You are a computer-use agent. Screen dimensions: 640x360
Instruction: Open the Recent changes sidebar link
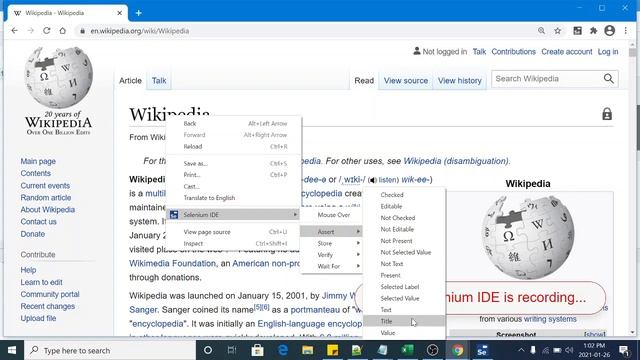coord(48,306)
